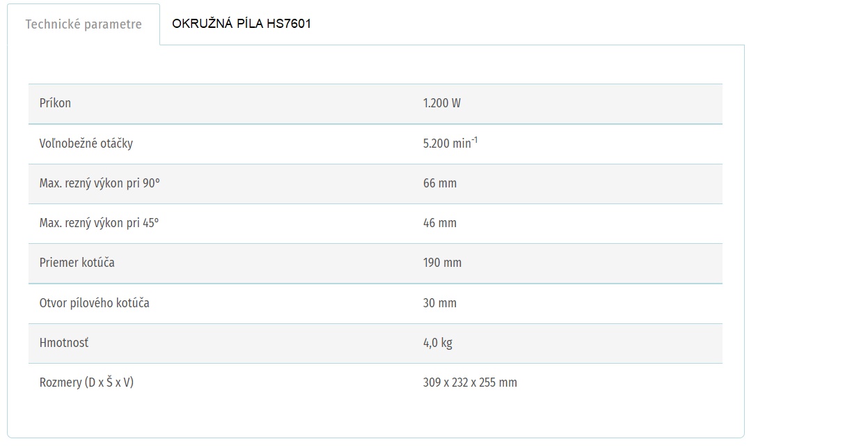Click the Priemer kotúča label
Viewport: 868px width, 448px height.
[77, 263]
